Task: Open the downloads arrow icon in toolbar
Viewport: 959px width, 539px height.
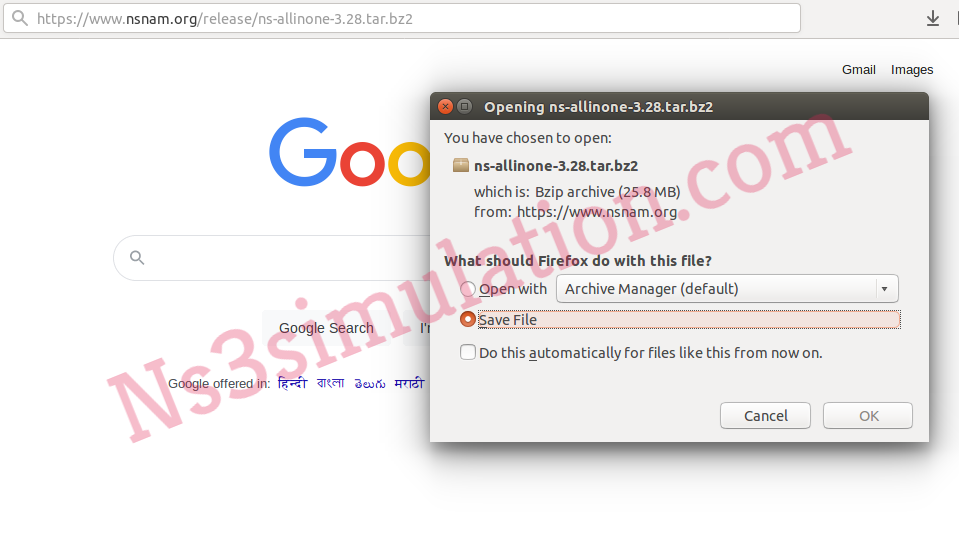Action: click(x=932, y=18)
